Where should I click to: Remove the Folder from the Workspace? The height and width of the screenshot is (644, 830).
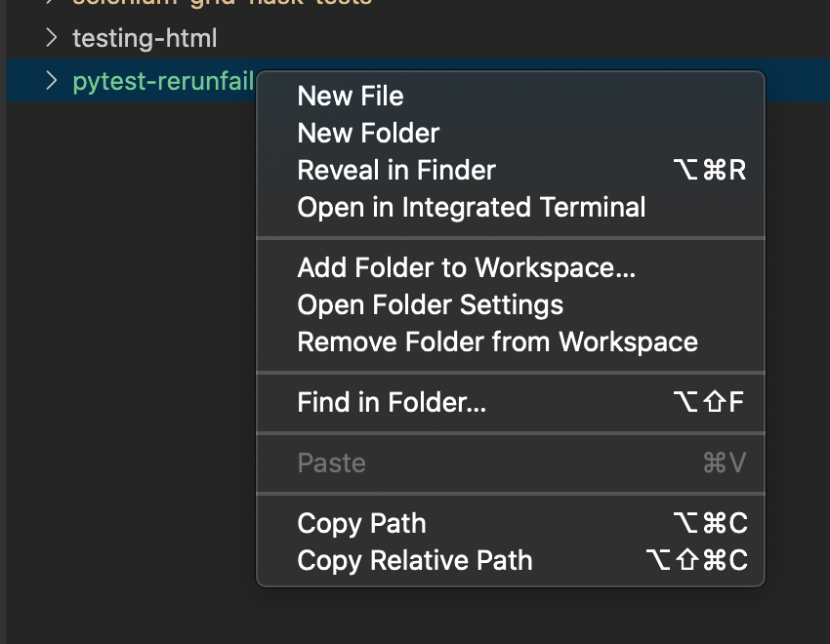click(x=497, y=342)
